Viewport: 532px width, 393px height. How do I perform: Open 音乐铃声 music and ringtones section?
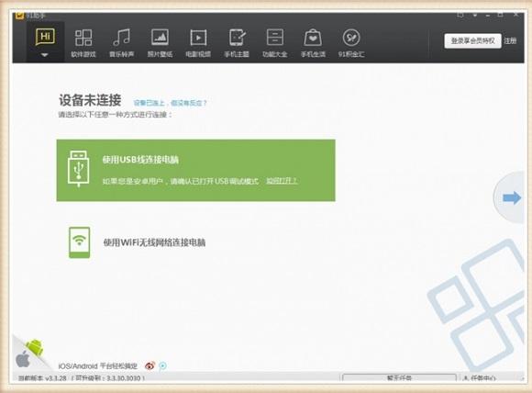click(121, 42)
